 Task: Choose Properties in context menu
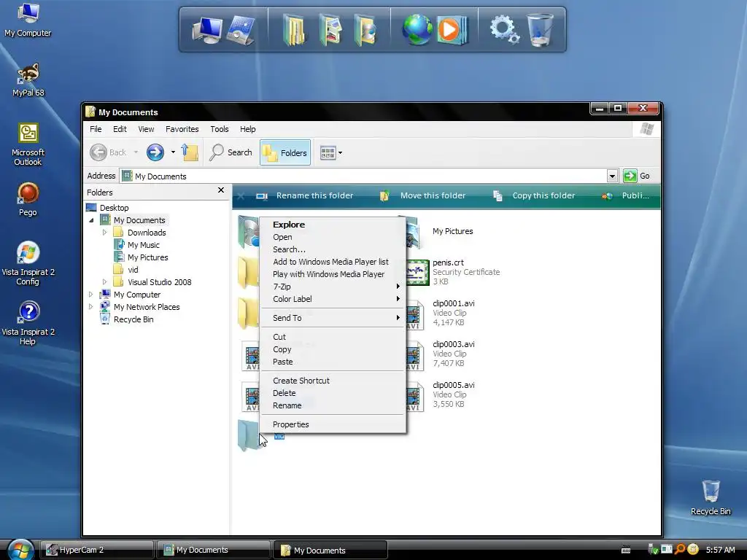pyautogui.click(x=333, y=424)
